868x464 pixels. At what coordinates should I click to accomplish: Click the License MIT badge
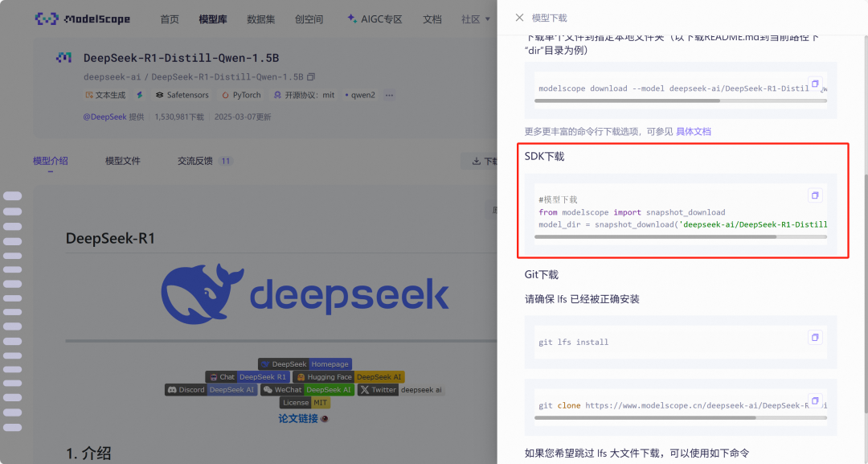click(305, 403)
